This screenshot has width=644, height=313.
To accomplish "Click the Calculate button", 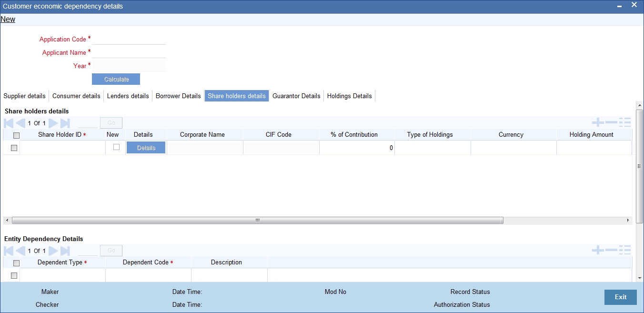I will (x=116, y=79).
